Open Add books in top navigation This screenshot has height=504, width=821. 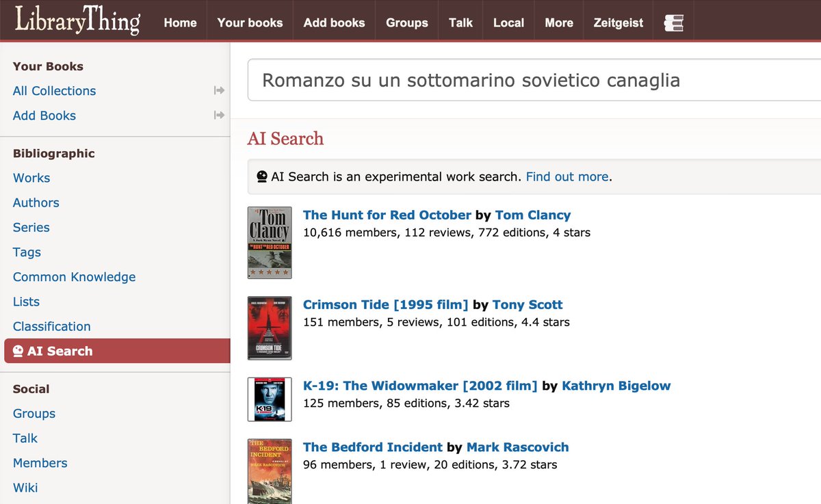334,23
